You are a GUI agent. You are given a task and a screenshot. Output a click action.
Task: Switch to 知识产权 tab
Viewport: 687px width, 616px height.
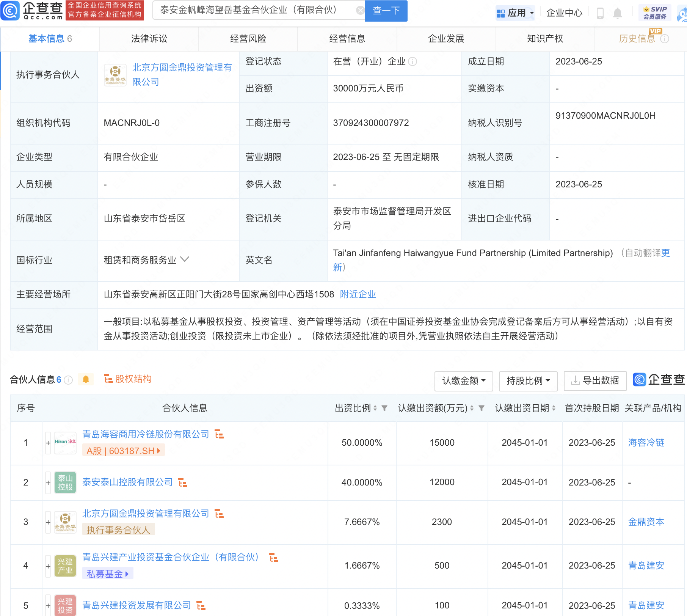545,38
